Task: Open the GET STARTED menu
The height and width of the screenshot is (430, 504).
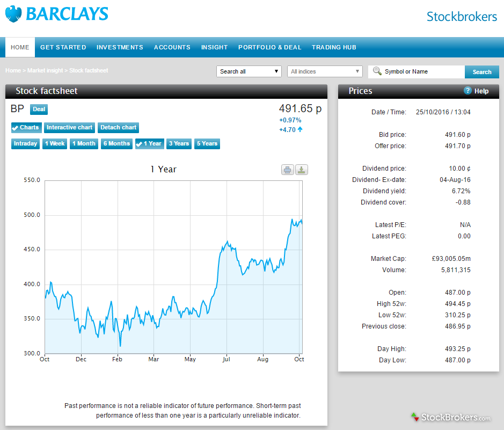Action: click(63, 47)
